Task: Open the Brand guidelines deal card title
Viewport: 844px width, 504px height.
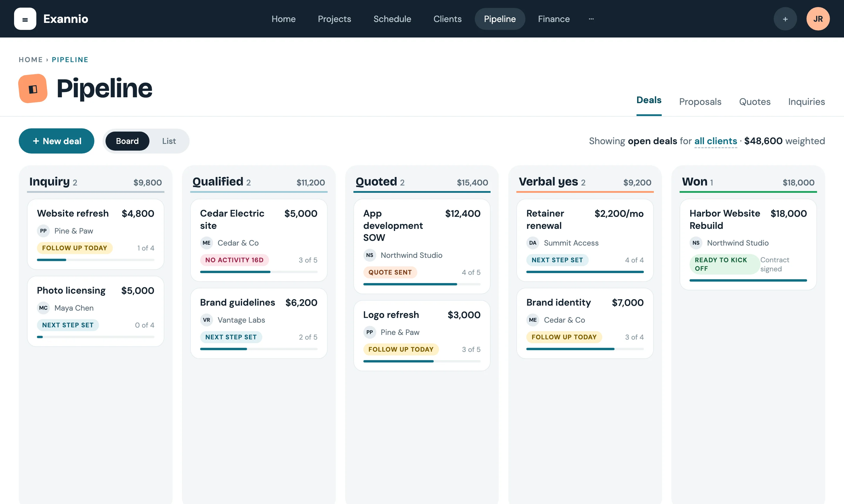Action: (x=237, y=303)
